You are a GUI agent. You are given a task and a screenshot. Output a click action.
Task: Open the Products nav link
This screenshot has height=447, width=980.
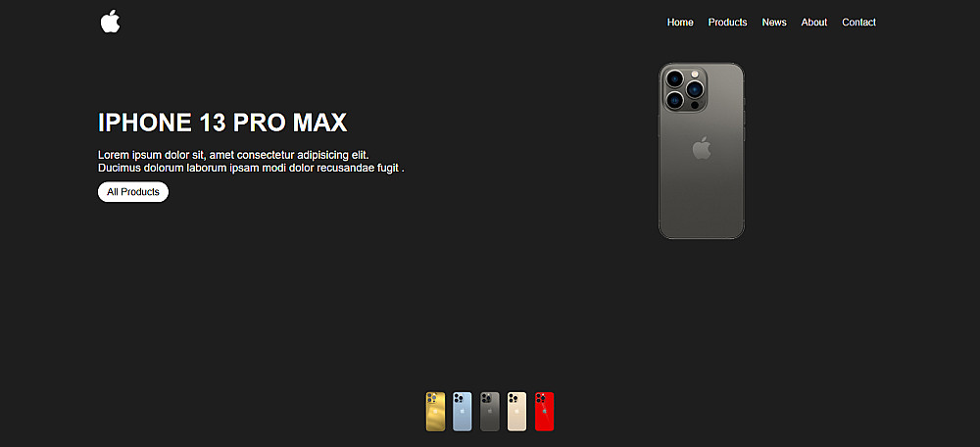click(727, 23)
